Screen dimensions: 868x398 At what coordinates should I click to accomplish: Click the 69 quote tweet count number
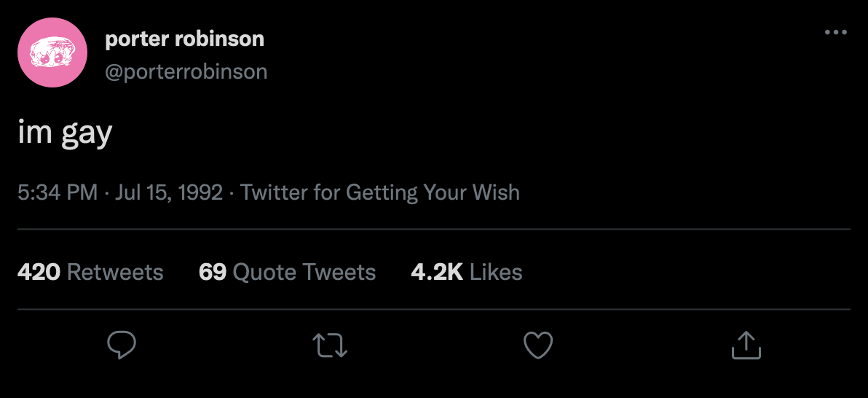coord(213,272)
